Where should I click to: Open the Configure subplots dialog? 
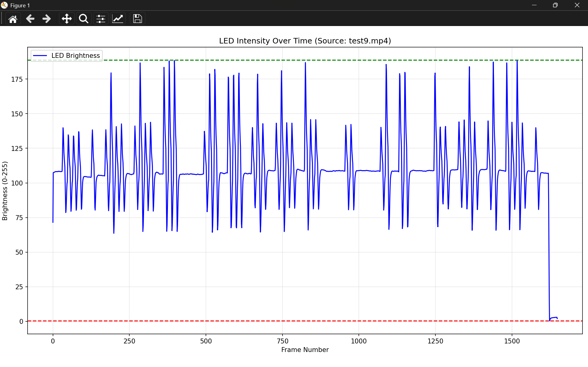click(x=101, y=19)
